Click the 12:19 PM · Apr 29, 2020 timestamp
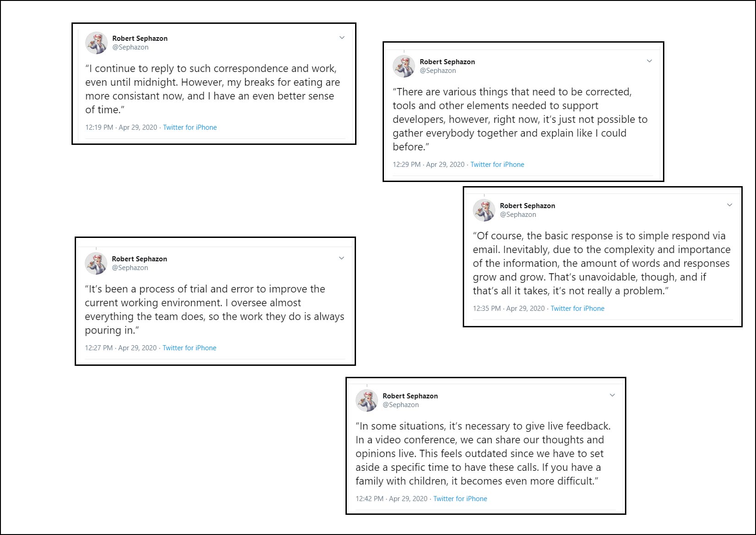 pos(121,127)
